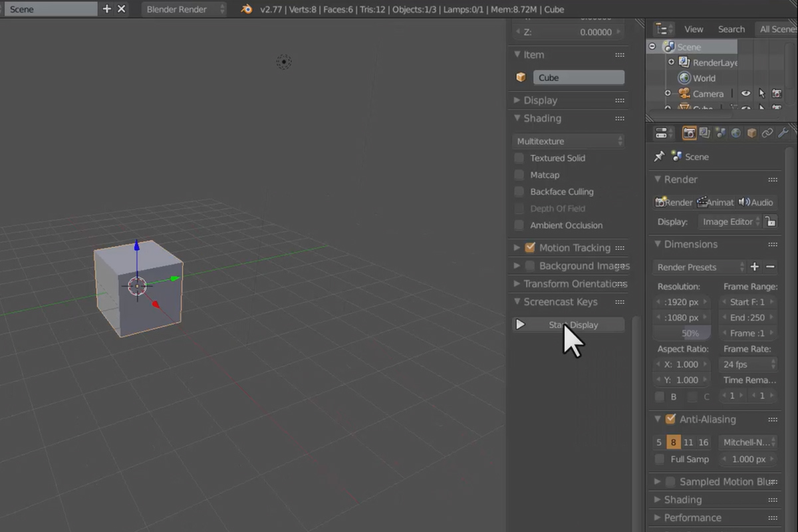This screenshot has height=532, width=798.
Task: Expand the RenderLayers row in outliner
Action: (x=671, y=62)
